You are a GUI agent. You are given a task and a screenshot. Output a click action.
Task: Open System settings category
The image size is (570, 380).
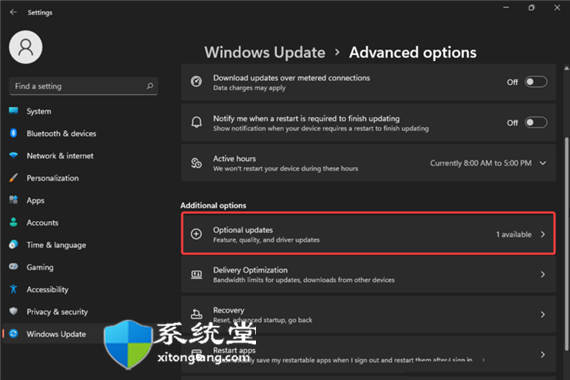click(x=39, y=111)
